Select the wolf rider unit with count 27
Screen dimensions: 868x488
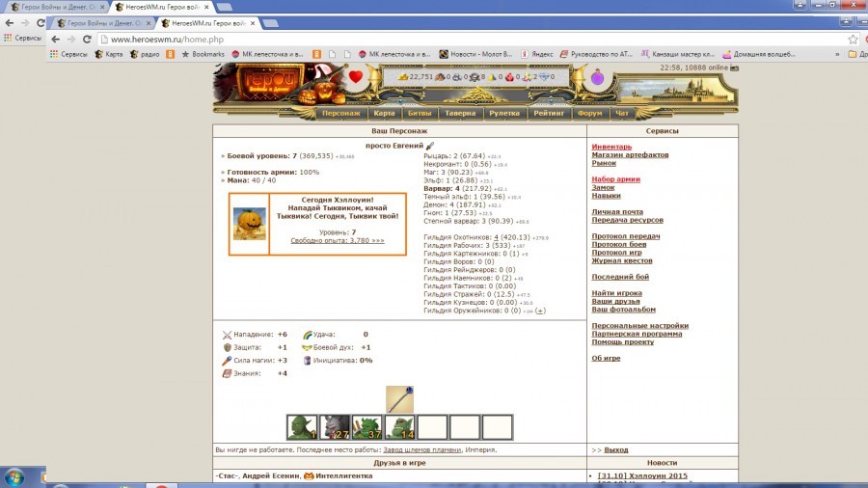click(x=335, y=427)
